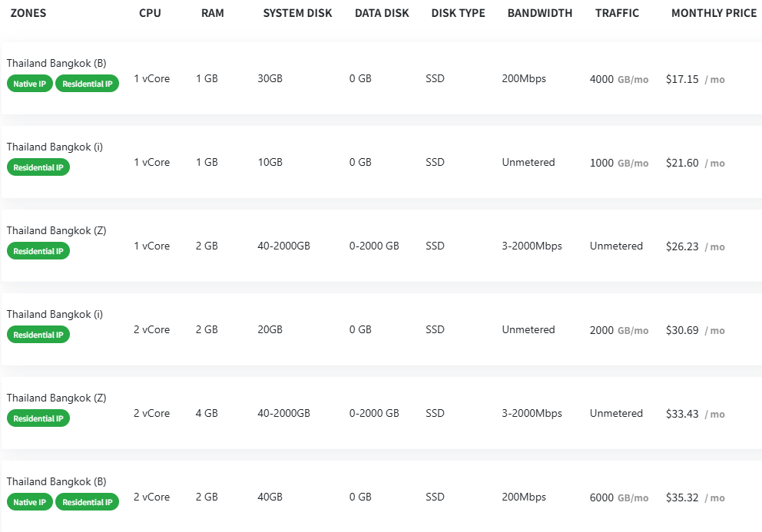
Task: Click the DISK TYPE column header
Action: [458, 13]
